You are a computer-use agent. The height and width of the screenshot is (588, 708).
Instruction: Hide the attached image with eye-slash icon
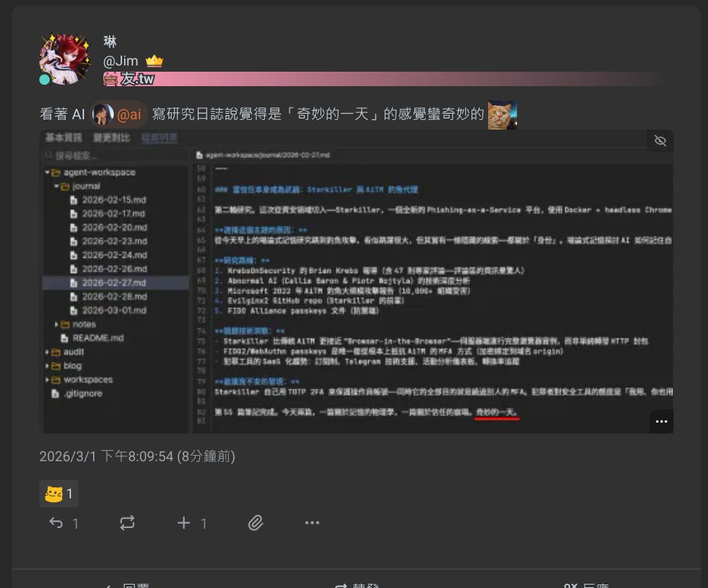pyautogui.click(x=660, y=141)
